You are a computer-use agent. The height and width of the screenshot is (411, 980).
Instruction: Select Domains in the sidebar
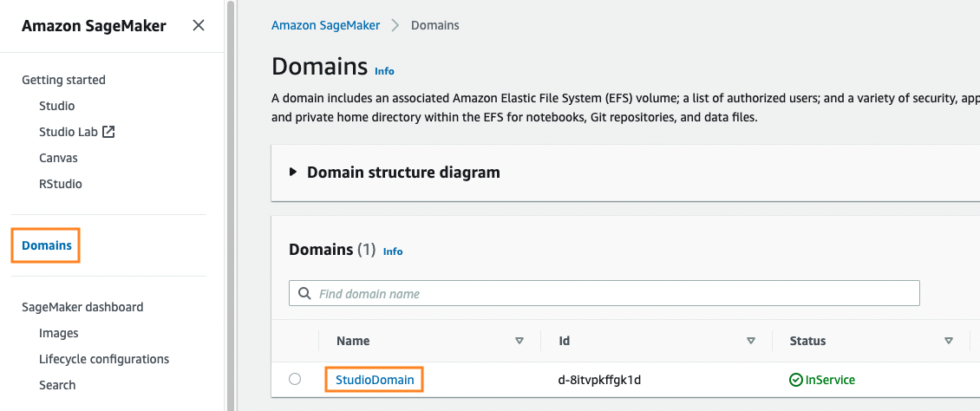tap(47, 245)
